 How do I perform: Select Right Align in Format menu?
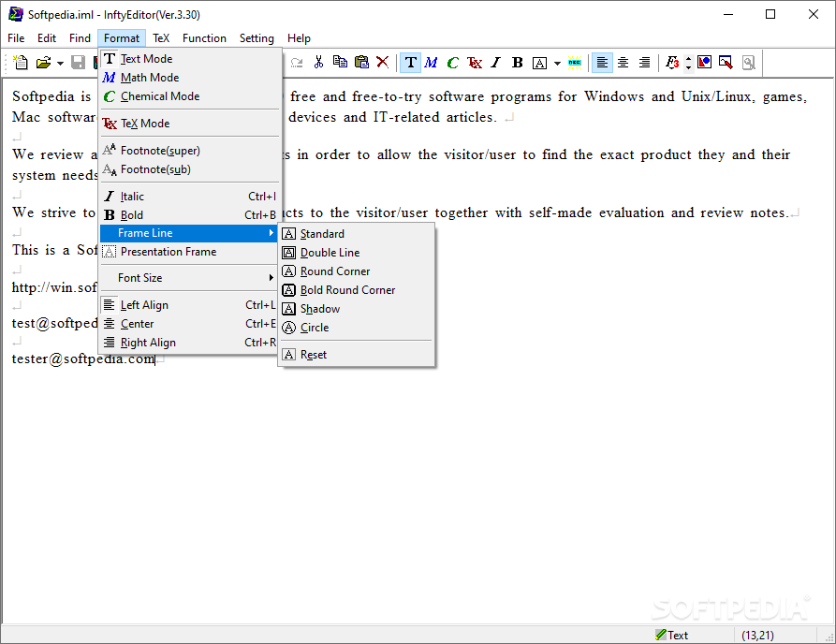[190, 343]
